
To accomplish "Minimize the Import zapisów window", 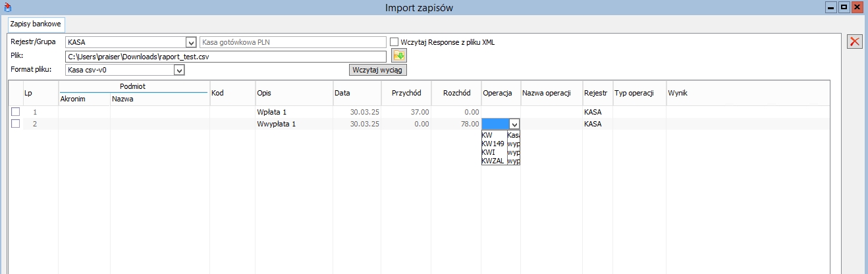I will (x=832, y=7).
